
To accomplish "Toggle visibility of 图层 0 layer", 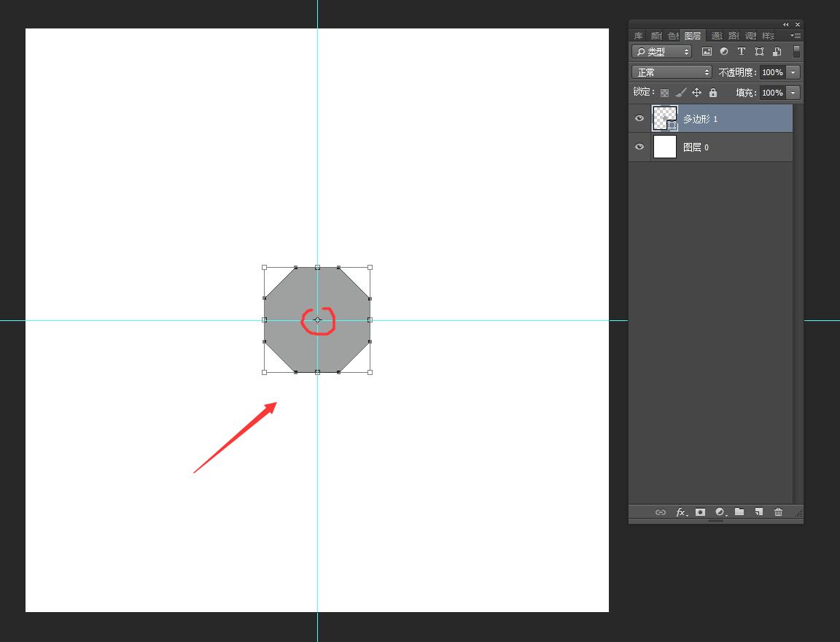I will click(639, 147).
